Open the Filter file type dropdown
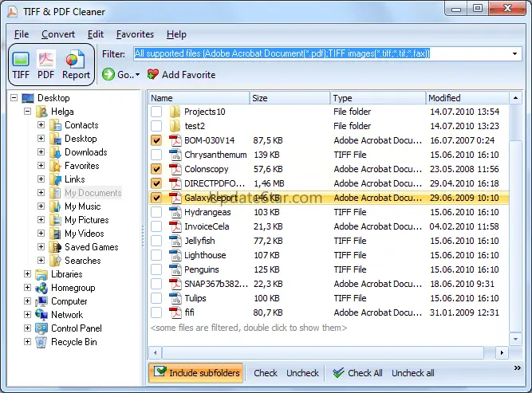The image size is (532, 393). coord(516,53)
